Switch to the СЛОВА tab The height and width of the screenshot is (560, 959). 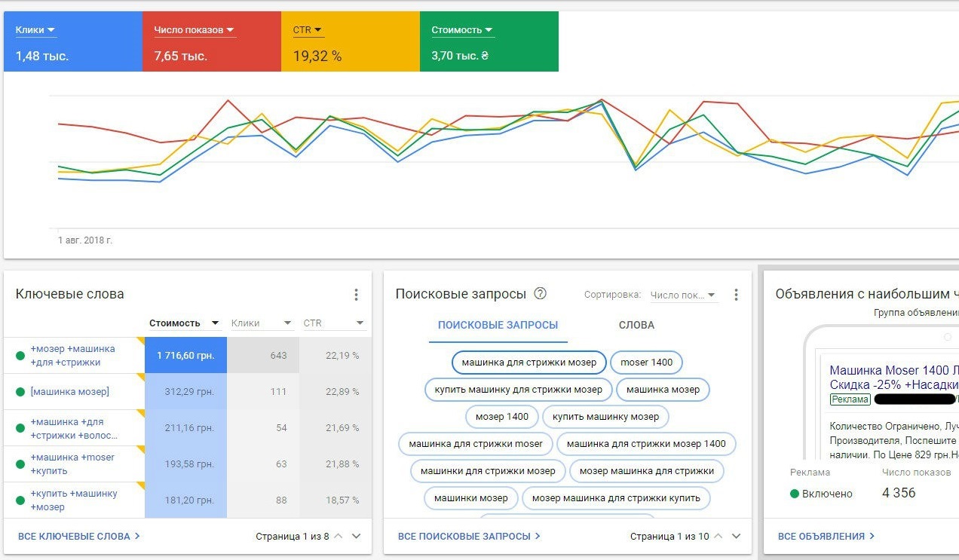636,326
